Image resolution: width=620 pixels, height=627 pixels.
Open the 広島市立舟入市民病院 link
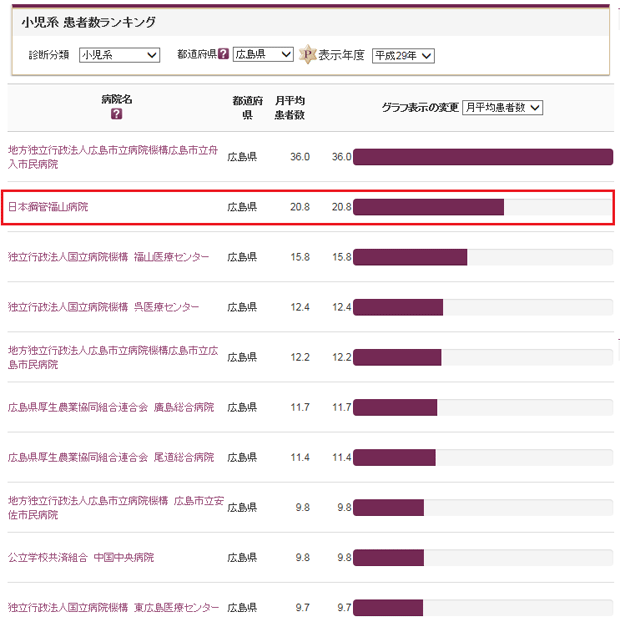pos(113,156)
